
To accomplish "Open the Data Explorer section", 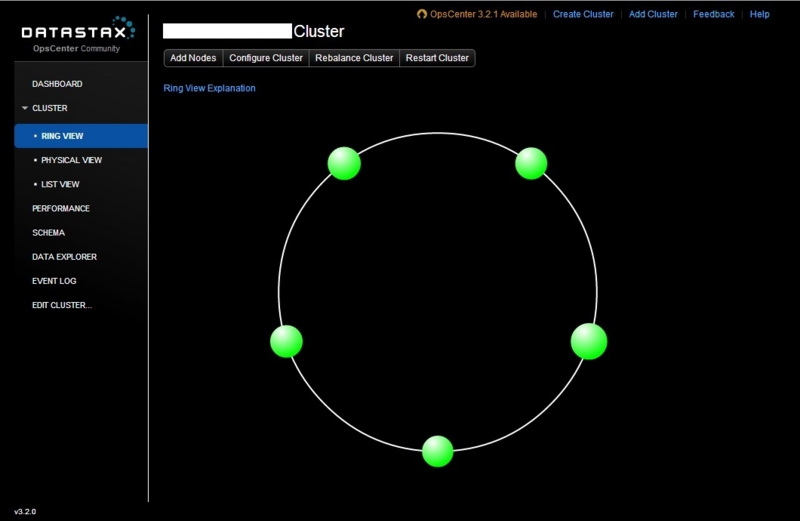I will tap(64, 257).
